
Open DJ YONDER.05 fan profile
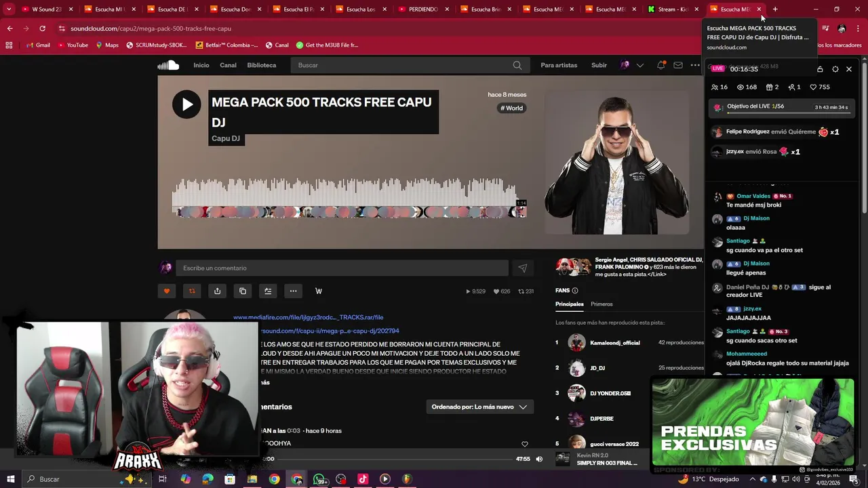point(610,393)
